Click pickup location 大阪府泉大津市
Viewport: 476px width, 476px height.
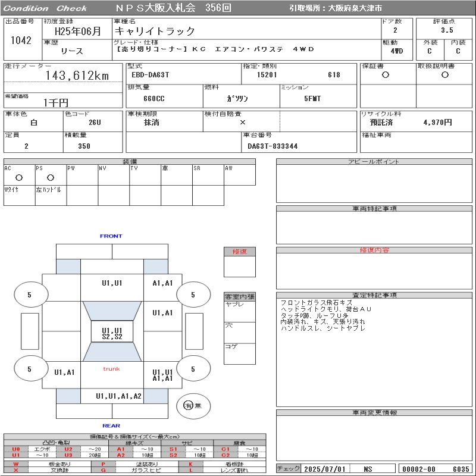point(355,8)
